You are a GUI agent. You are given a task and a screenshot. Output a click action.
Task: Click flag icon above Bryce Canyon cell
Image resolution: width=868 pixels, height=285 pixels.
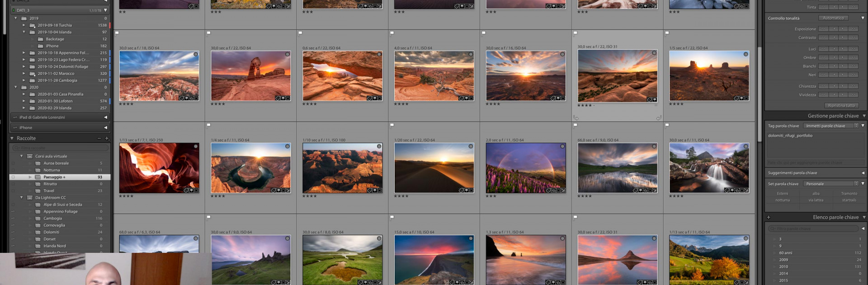tap(117, 33)
